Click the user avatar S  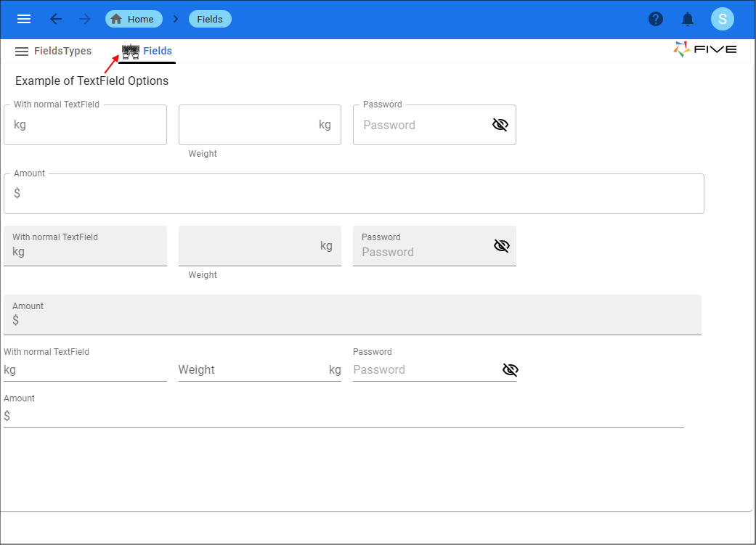[723, 19]
